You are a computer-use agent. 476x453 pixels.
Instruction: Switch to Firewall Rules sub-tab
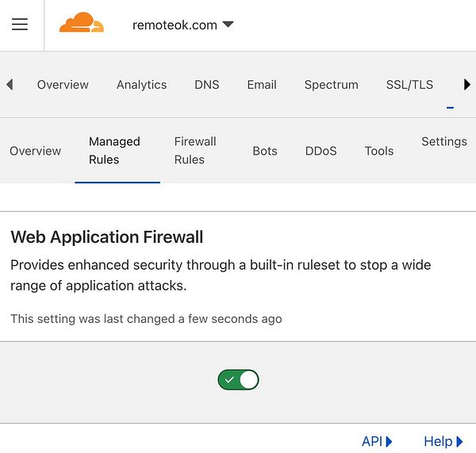(195, 151)
